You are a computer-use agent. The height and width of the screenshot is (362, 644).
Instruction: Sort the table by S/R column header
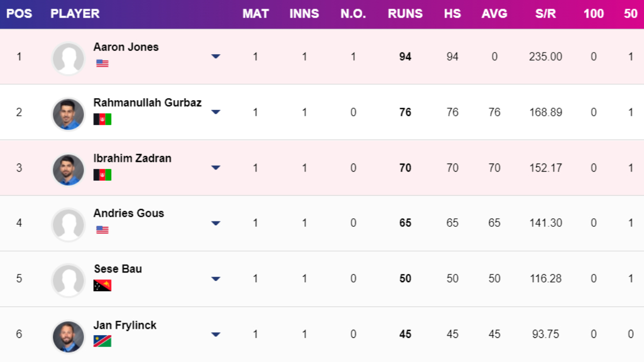pos(545,14)
